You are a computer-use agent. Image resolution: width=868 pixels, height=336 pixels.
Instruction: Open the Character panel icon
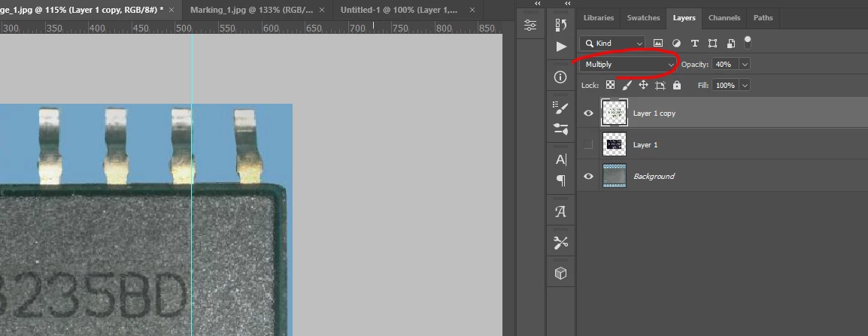coord(561,160)
